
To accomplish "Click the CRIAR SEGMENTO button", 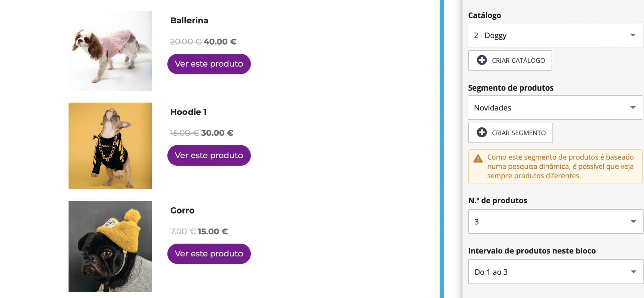I will pos(511,133).
